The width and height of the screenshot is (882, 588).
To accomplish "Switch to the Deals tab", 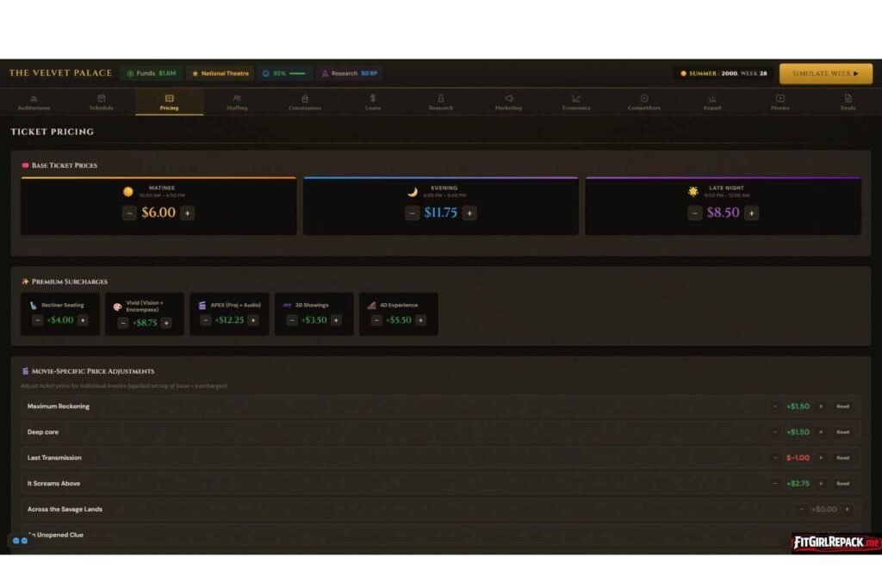I will click(848, 102).
